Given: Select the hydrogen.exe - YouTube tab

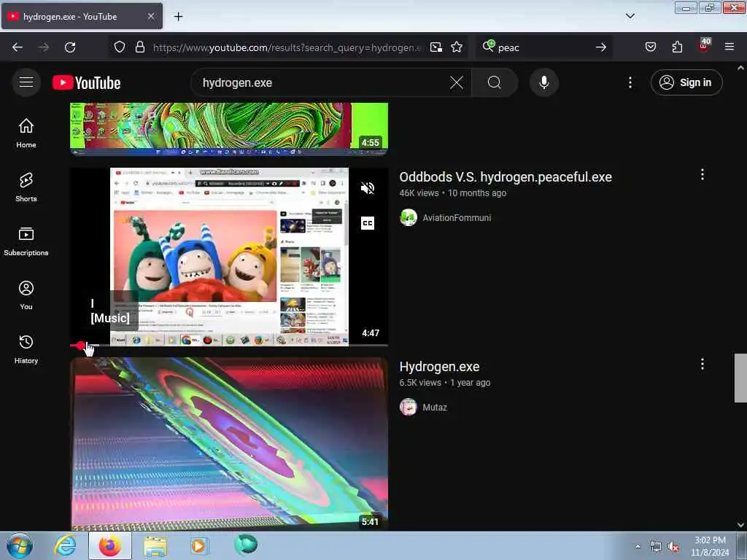Looking at the screenshot, I should tap(82, 17).
